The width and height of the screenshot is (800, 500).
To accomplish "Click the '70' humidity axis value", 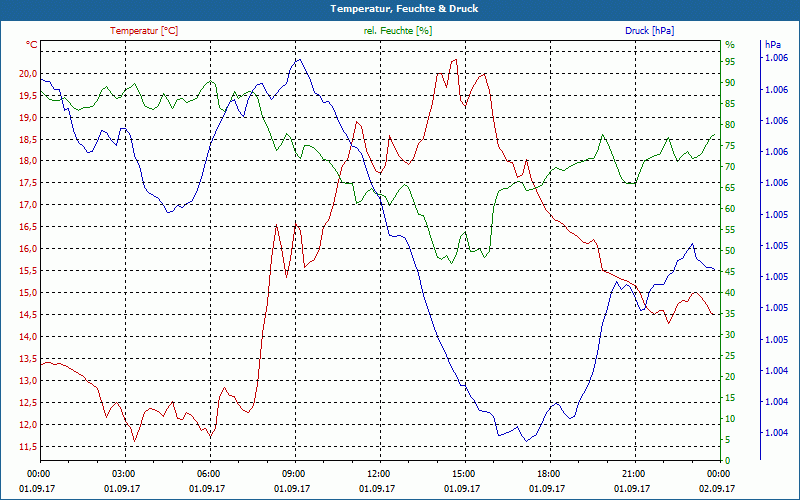I will click(730, 167).
